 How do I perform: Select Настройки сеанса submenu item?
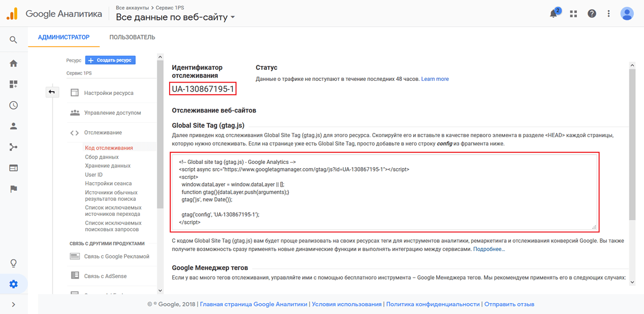108,184
